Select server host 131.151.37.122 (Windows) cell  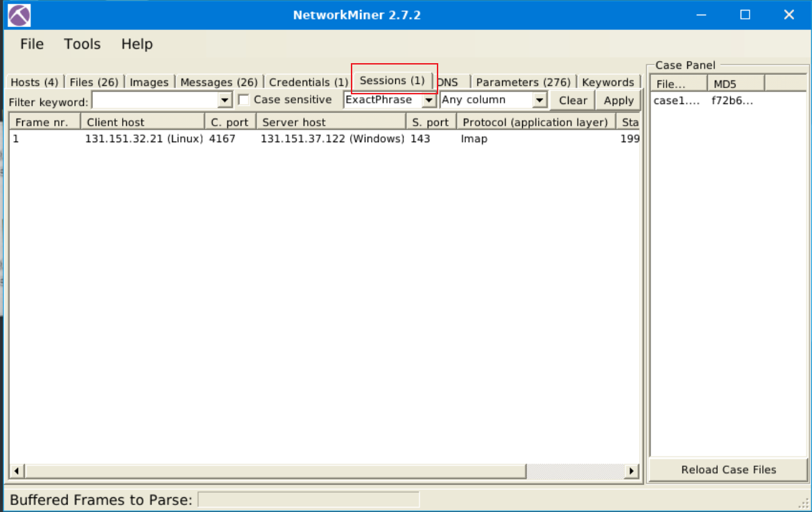(332, 139)
